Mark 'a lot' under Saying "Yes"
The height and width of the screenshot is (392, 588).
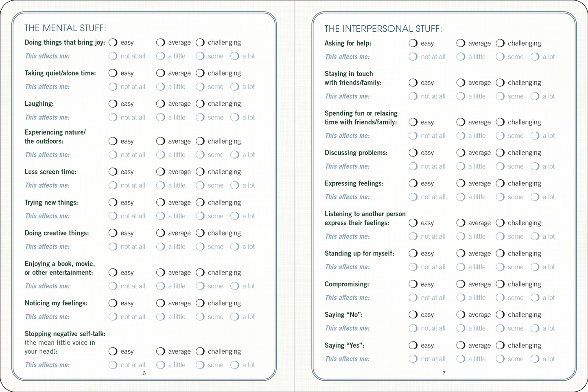point(535,359)
